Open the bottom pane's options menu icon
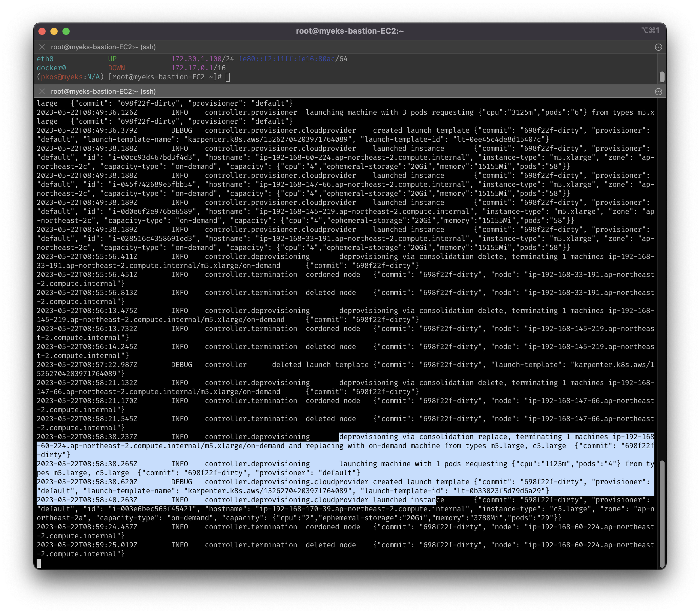The width and height of the screenshot is (700, 614). point(658,92)
